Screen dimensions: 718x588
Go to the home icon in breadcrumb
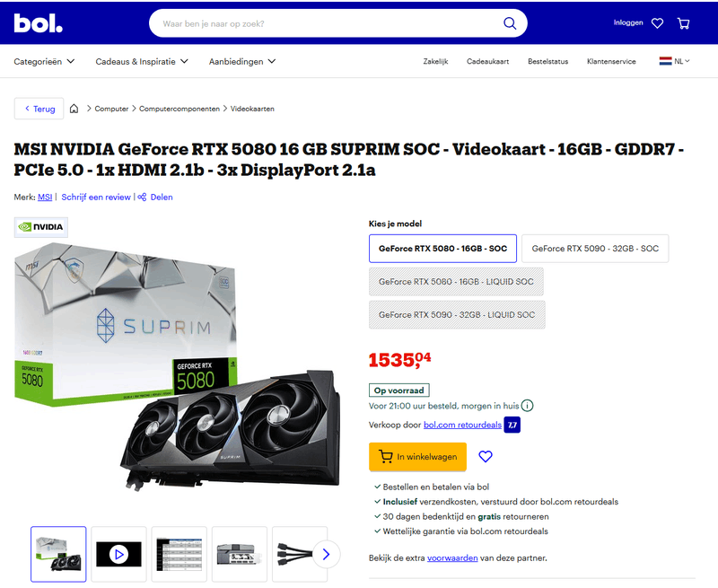point(74,109)
